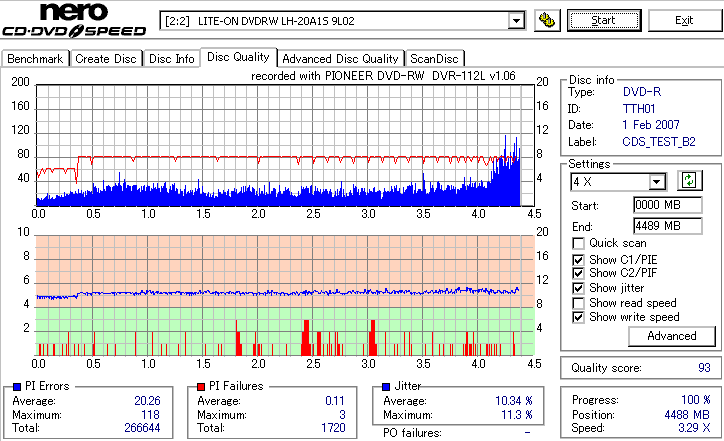Viewport: 724px width, 441px height.
Task: Click the red PI Failures legend square
Action: click(201, 387)
